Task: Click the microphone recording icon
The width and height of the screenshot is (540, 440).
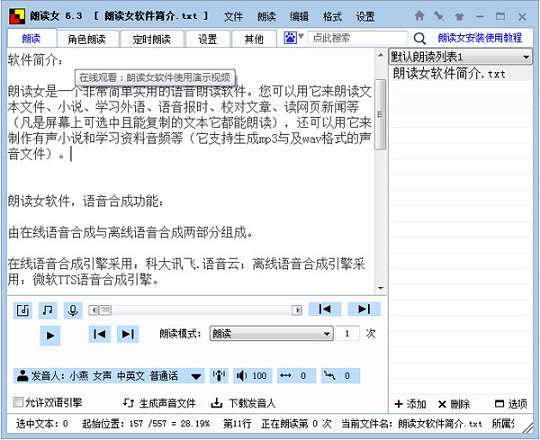Action: tap(73, 311)
